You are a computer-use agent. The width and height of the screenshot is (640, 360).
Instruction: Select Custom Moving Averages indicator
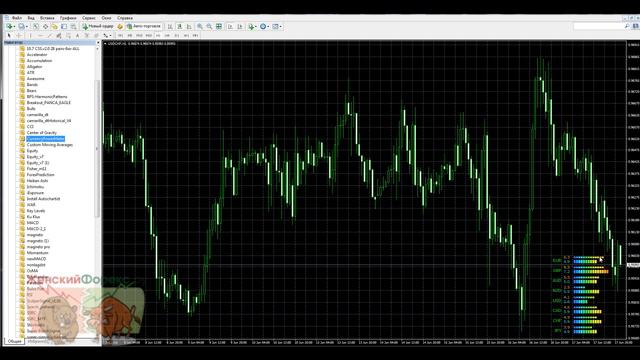[49, 145]
